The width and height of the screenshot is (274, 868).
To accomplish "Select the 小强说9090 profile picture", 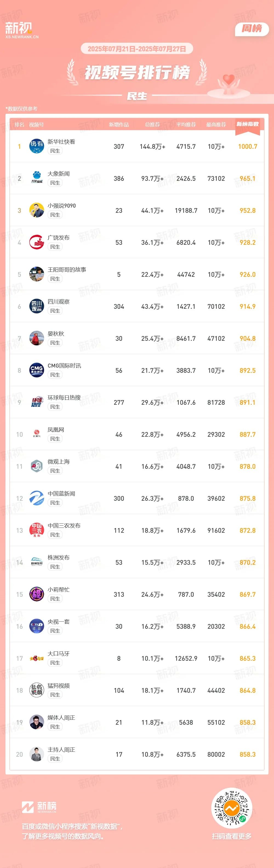I will coord(36,210).
